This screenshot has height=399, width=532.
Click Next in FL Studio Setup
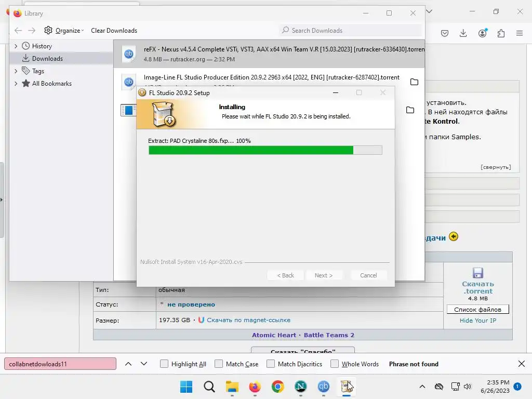point(324,275)
